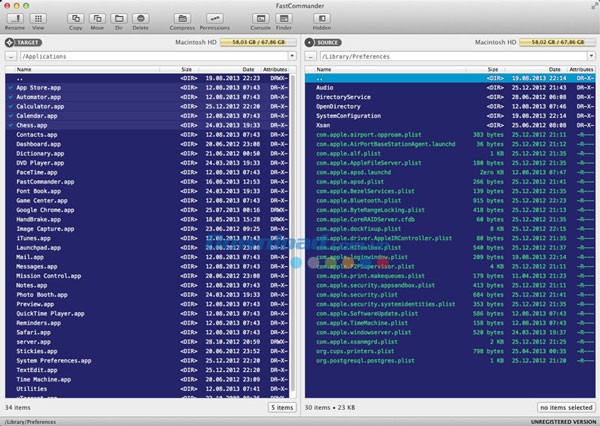The image size is (600, 426).
Task: Open the View toolbar icon
Action: 38,18
